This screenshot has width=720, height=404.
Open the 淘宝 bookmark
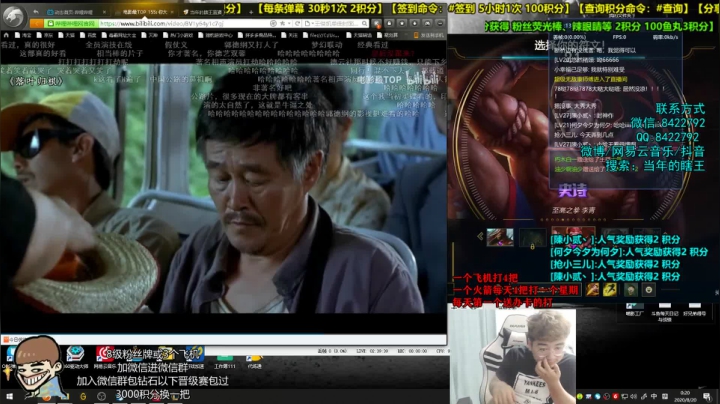(23, 35)
